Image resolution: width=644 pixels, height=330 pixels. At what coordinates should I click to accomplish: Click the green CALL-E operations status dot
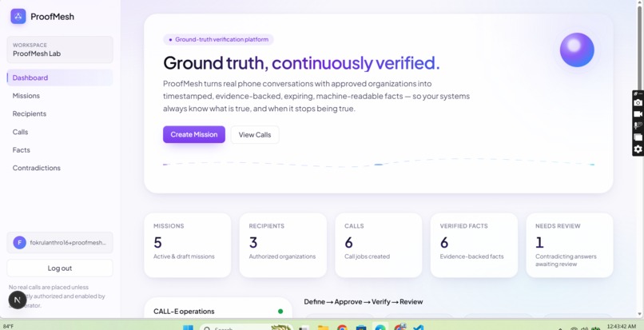[x=280, y=312]
